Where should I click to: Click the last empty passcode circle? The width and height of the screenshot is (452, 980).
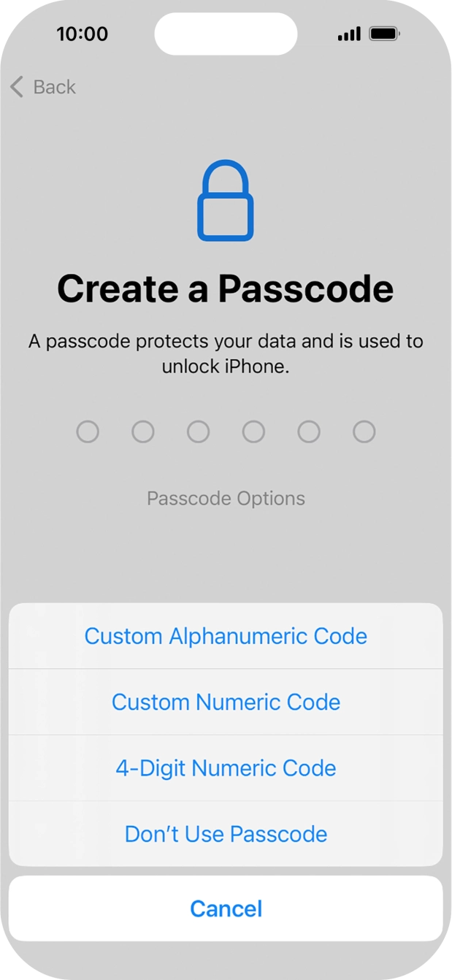pos(364,432)
